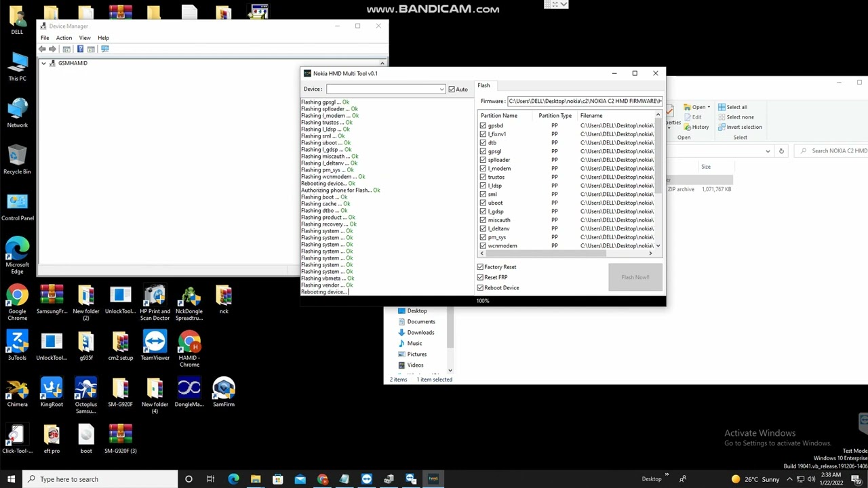Click Select none in Explorer ribbon
Viewport: 868px width, 488px height.
(x=735, y=117)
